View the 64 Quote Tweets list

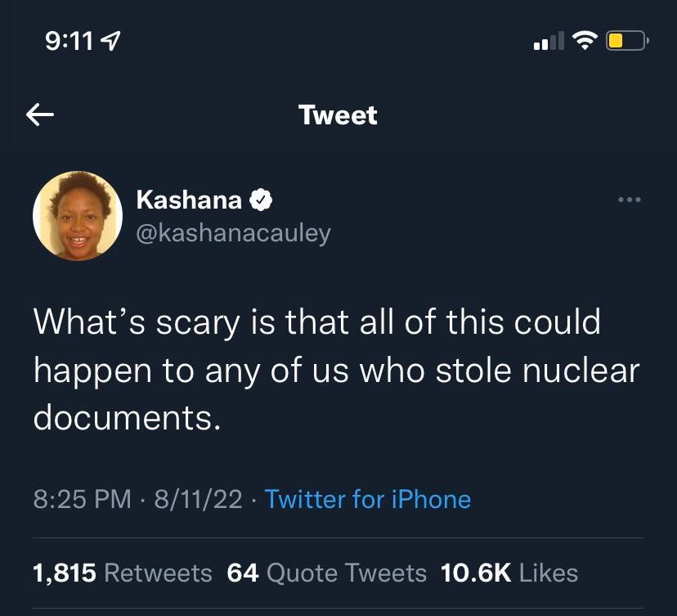(x=326, y=573)
